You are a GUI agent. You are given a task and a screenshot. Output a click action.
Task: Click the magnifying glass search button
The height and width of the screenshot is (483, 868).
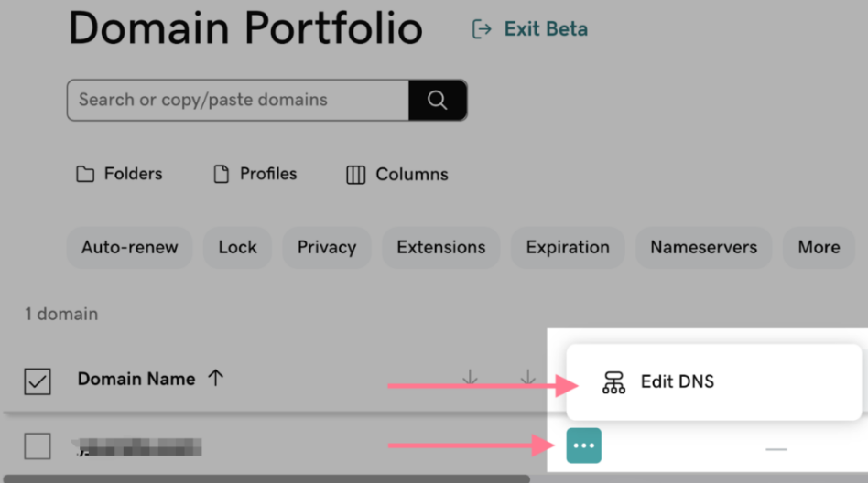click(x=438, y=101)
